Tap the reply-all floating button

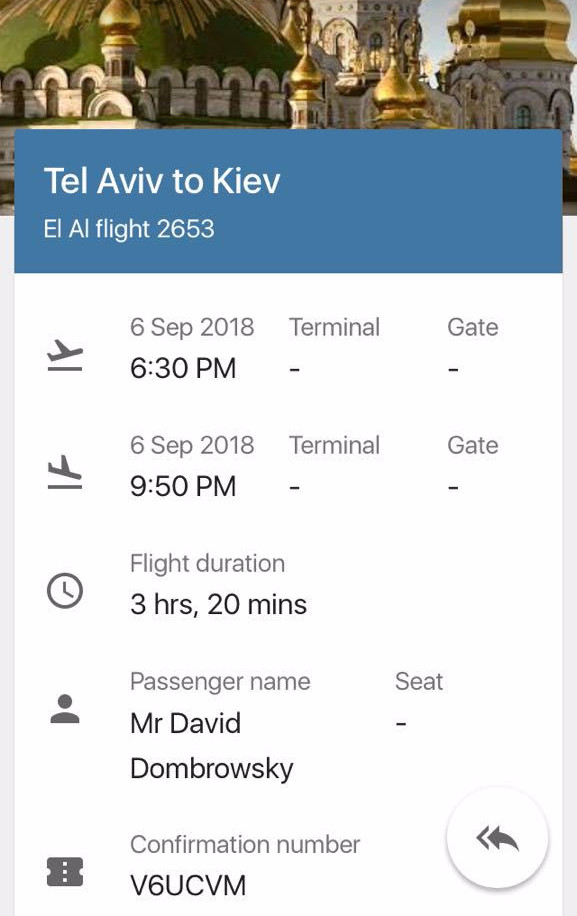(x=497, y=838)
